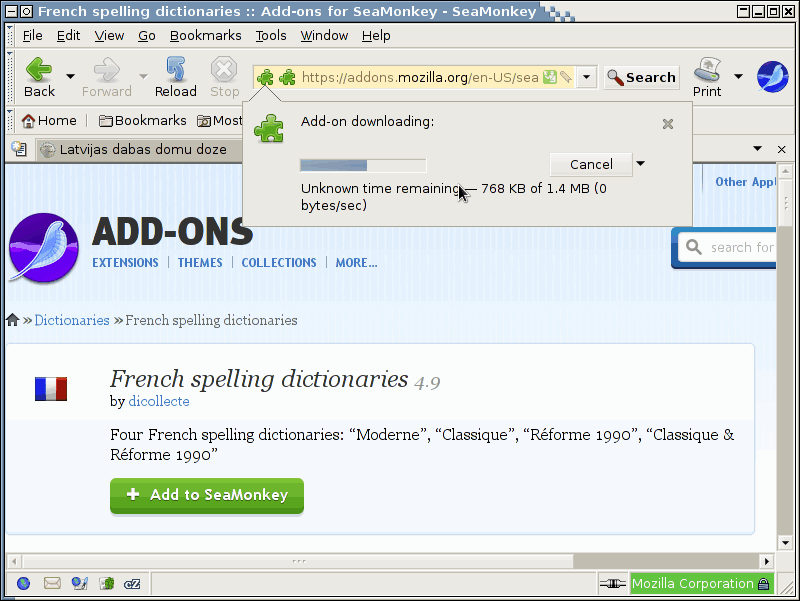Click the vertical scrollbar down arrow
The width and height of the screenshot is (800, 601).
point(785,543)
